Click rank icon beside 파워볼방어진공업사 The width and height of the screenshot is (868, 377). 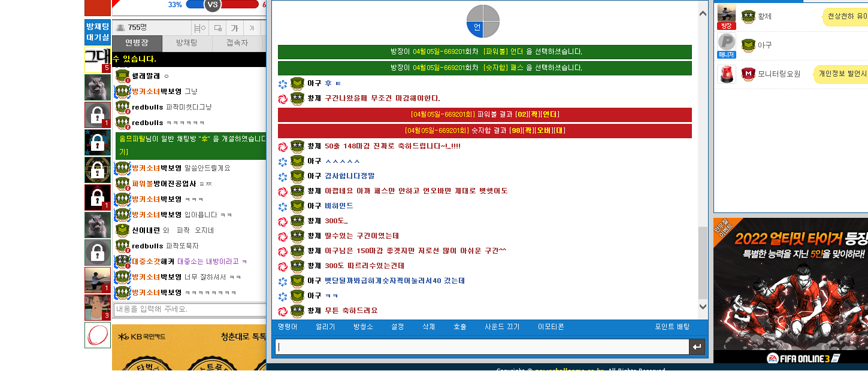coord(123,184)
